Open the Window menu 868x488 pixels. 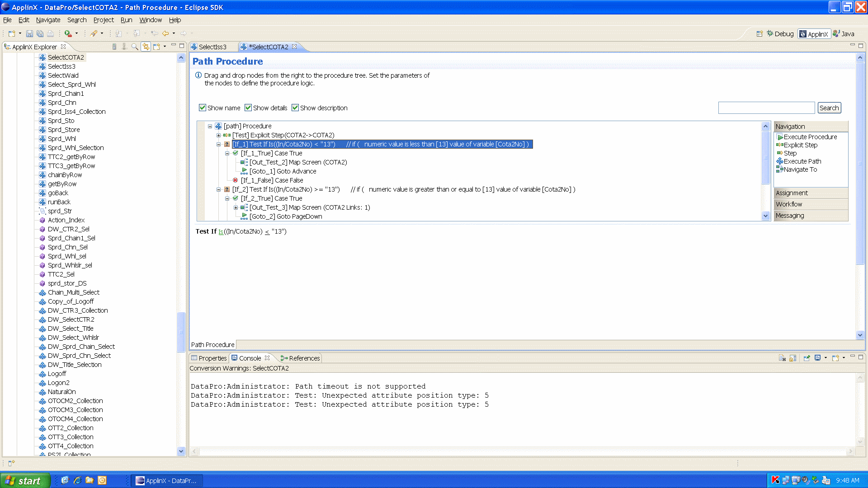(151, 20)
